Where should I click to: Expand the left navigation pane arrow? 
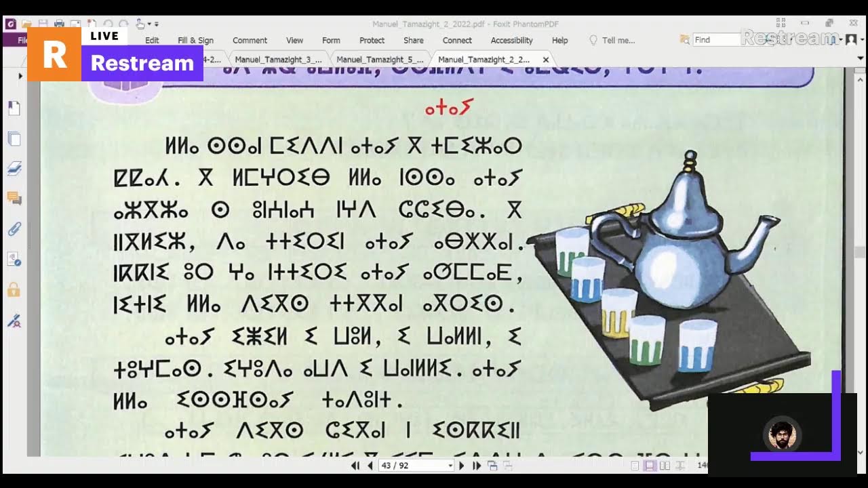[20, 76]
